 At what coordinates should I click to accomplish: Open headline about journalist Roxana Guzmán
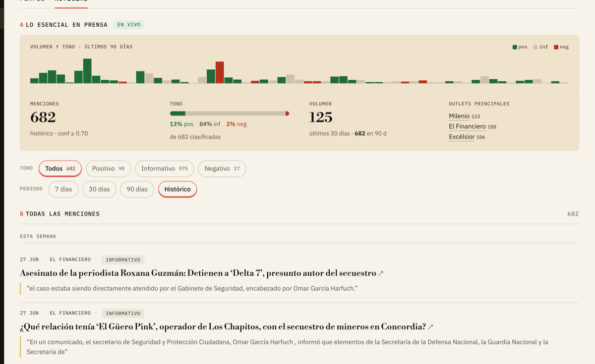point(198,273)
